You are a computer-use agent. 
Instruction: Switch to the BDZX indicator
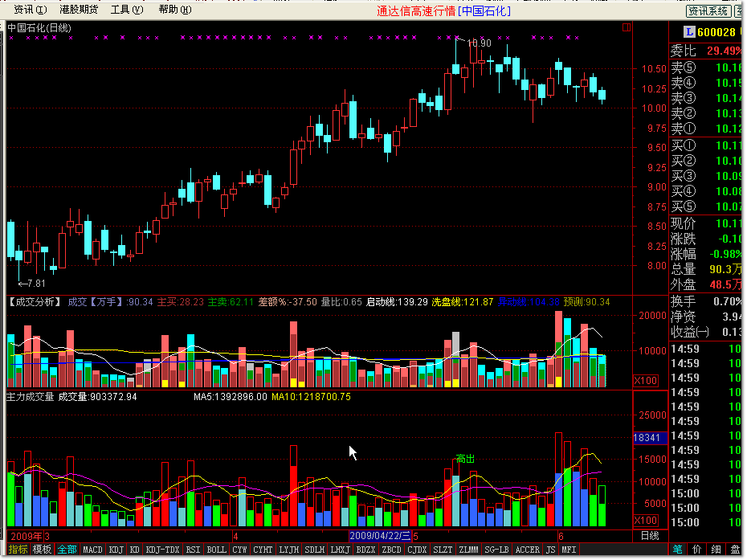coord(366,550)
